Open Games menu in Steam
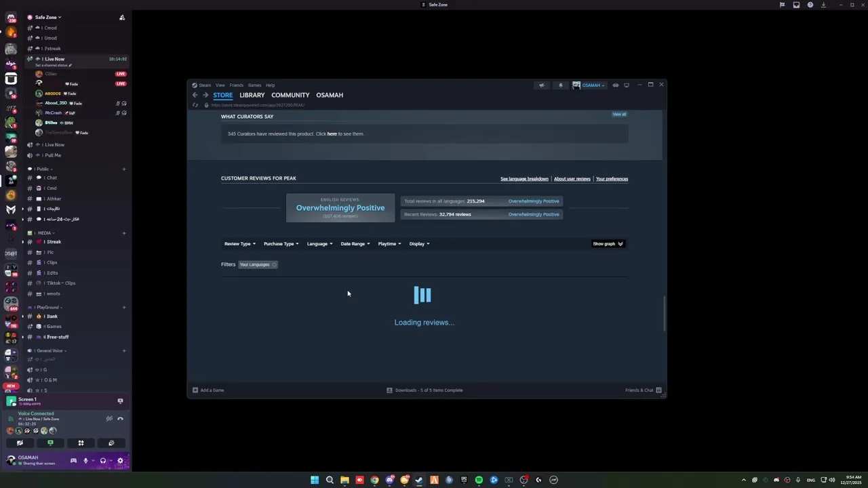The height and width of the screenshot is (488, 868). point(254,85)
